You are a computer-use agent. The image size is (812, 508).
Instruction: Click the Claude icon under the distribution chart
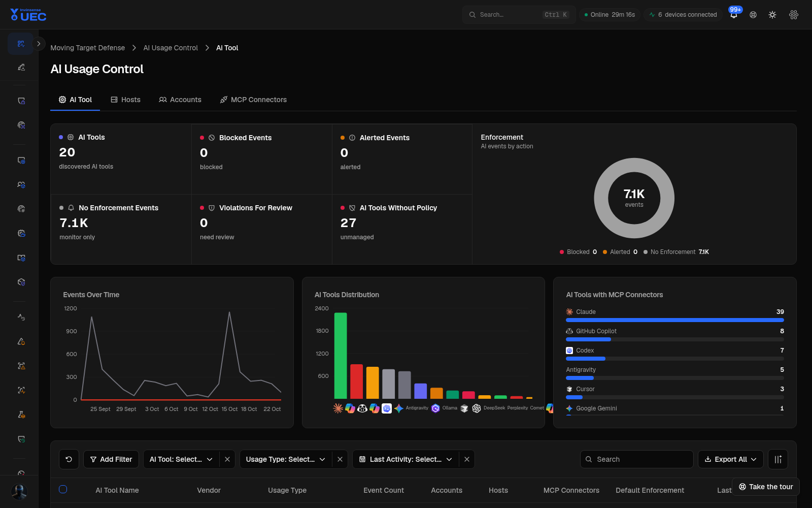tap(338, 408)
